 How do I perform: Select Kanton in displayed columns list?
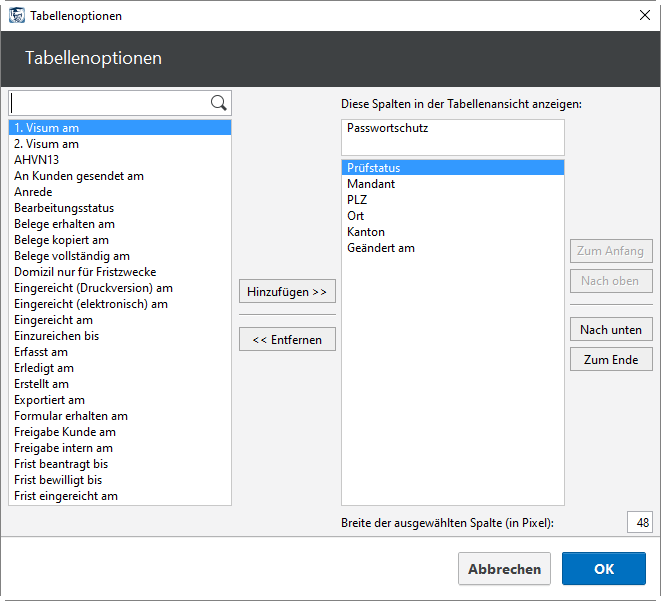click(x=453, y=232)
